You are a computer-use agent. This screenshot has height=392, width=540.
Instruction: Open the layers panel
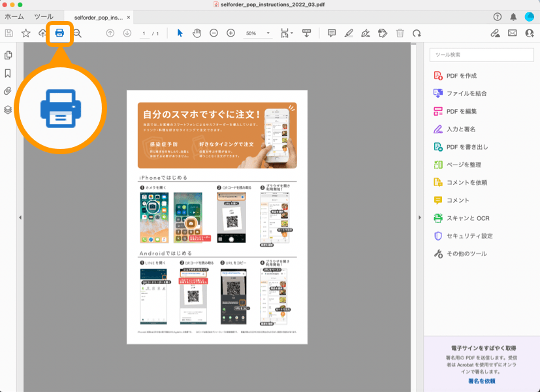pos(8,110)
